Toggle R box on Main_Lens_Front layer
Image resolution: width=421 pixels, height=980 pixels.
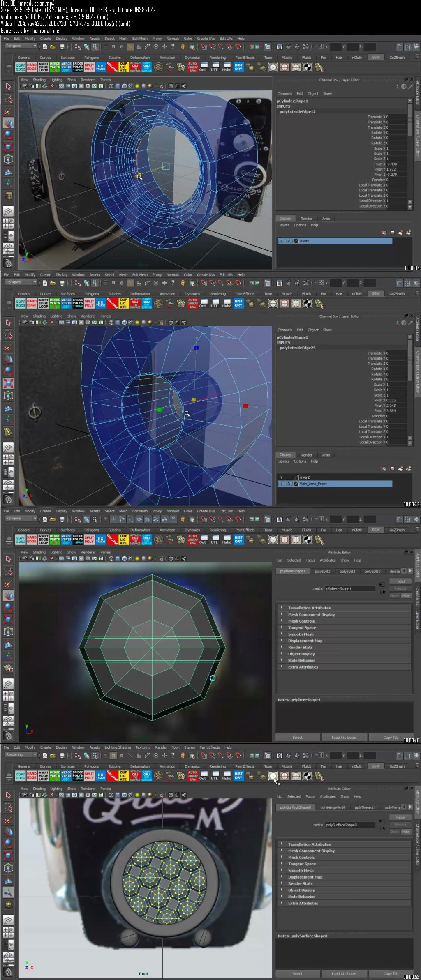(289, 484)
